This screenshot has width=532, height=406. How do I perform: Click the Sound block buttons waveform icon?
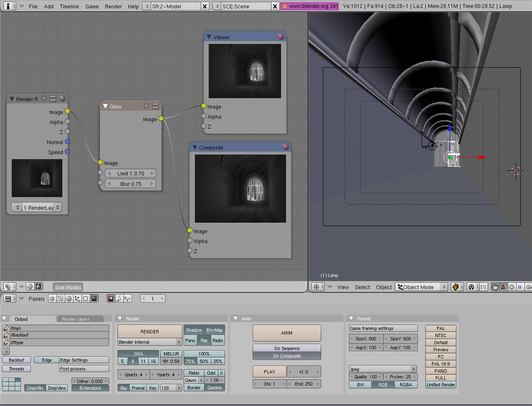pyautogui.click(x=127, y=299)
